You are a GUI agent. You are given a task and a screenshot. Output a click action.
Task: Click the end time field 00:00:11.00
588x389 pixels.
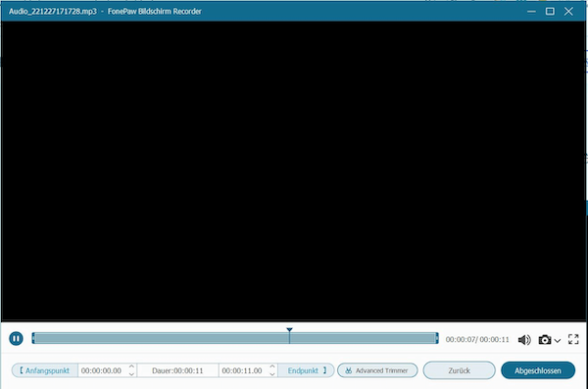tap(243, 370)
